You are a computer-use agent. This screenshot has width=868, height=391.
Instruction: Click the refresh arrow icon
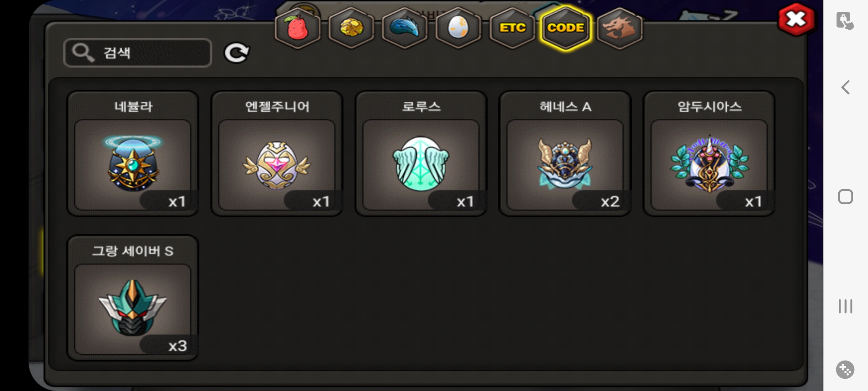tap(237, 53)
